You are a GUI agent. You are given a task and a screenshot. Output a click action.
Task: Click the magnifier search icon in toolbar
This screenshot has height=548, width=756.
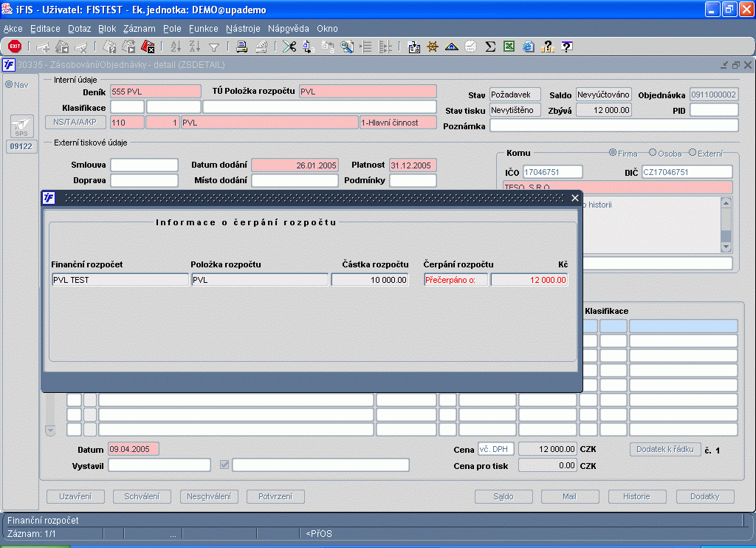click(347, 47)
